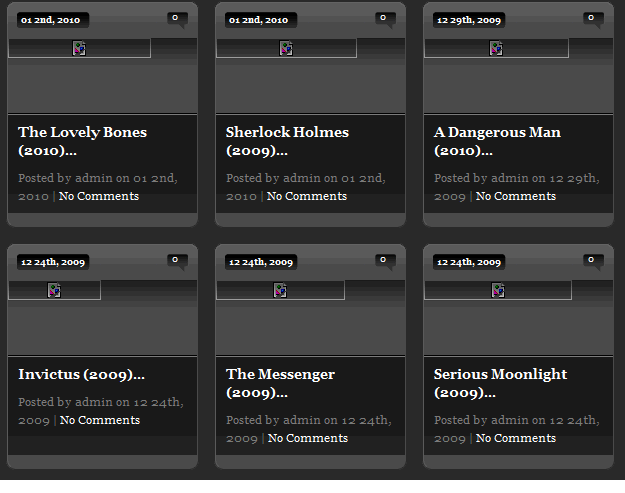Open A Dangerous Man (2010) post title
The height and width of the screenshot is (493, 625).
point(497,141)
